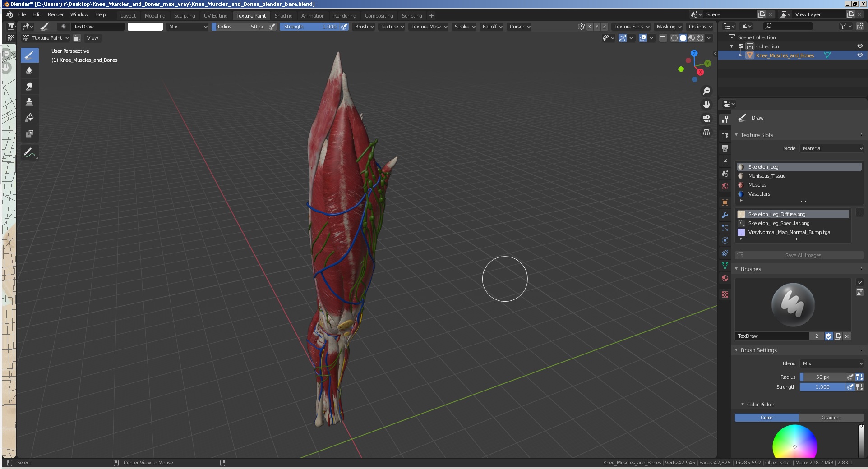Toggle fake user for TexDraw brush
Screen dimensions: 868x469
coord(829,336)
